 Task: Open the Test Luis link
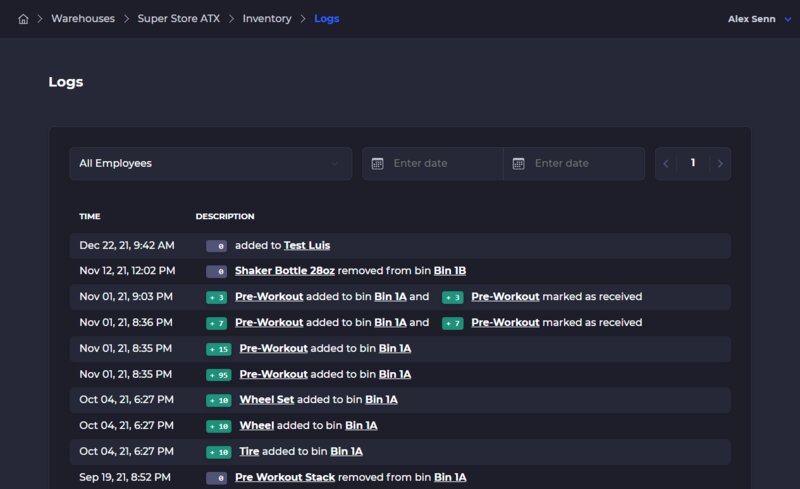click(x=307, y=245)
